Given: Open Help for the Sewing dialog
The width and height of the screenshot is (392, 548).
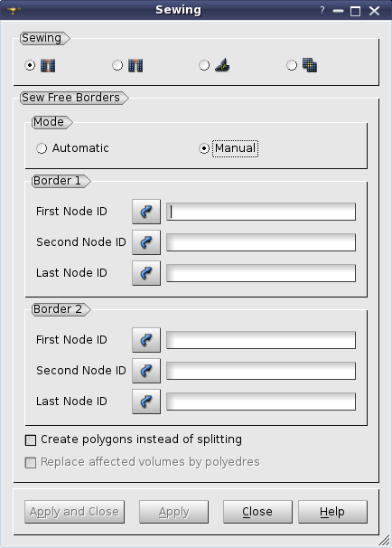Looking at the screenshot, I should (332, 512).
